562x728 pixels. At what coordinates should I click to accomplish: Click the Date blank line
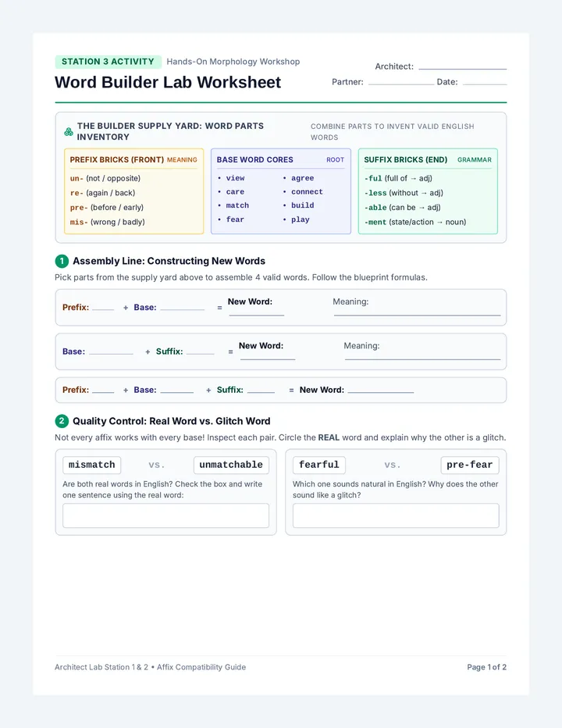[x=485, y=84]
